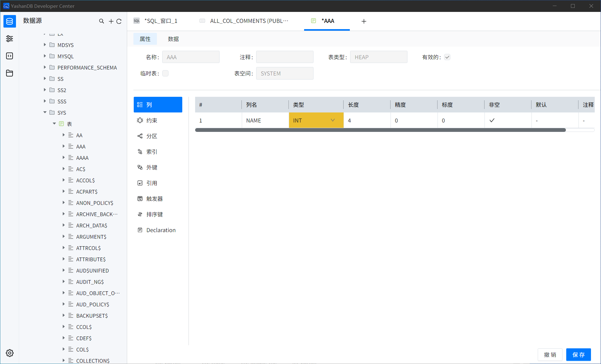This screenshot has height=364, width=601.
Task: Toggle the 有效的 checkbox
Action: pyautogui.click(x=447, y=57)
